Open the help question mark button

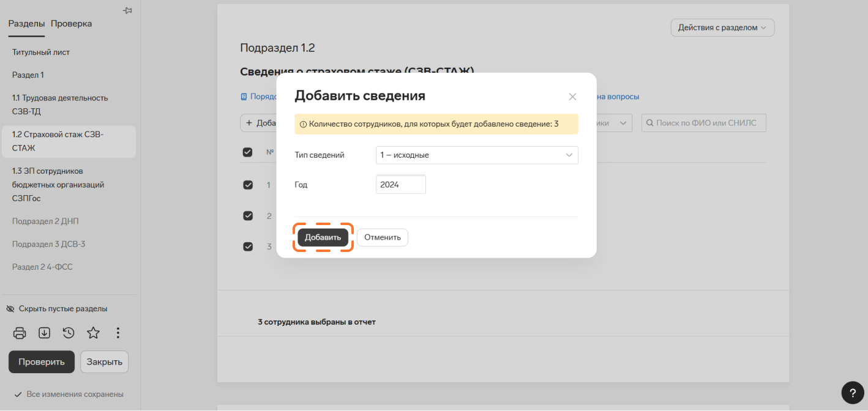[853, 393]
